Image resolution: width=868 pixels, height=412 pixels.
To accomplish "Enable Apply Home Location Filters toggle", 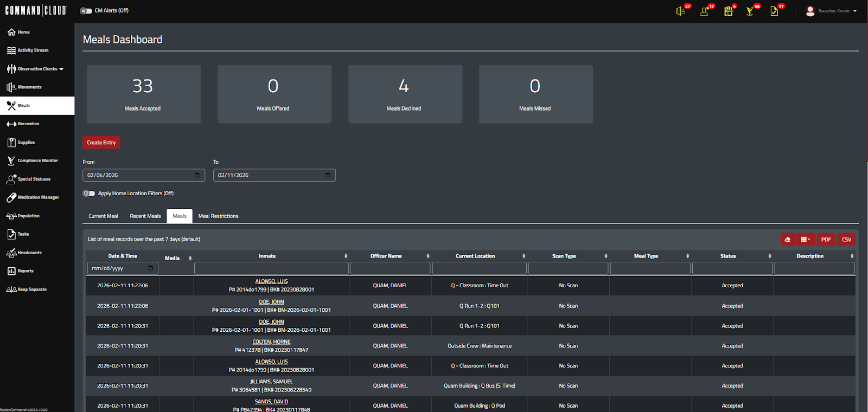I will pos(89,194).
